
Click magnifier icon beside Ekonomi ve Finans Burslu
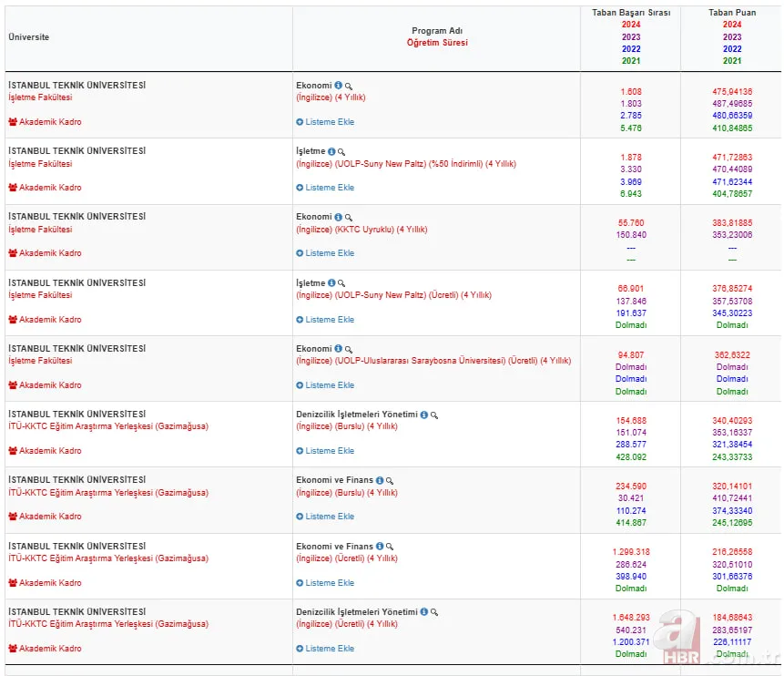point(390,481)
